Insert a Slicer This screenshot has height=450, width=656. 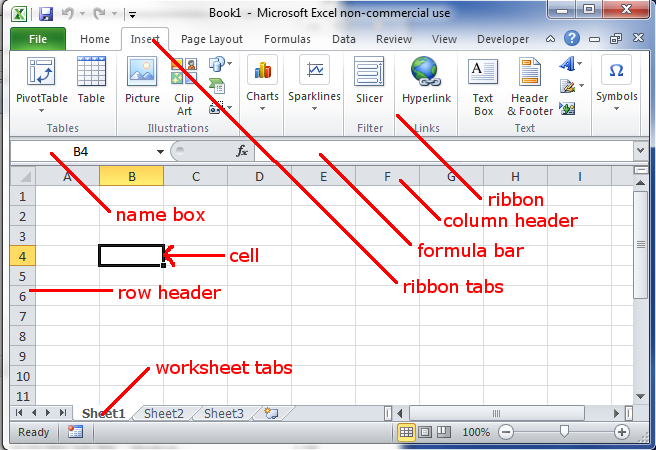(369, 80)
